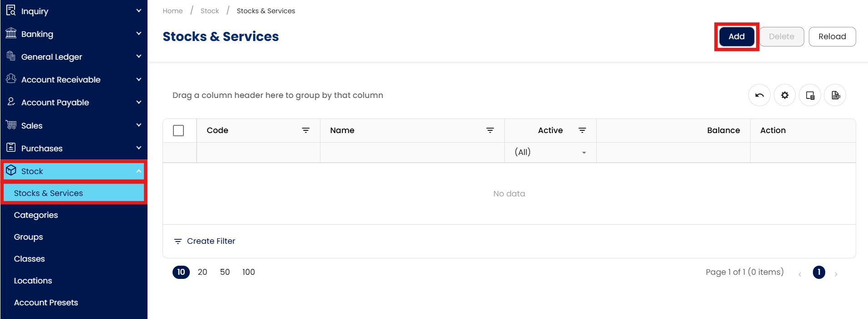This screenshot has height=319, width=868.
Task: Open Account Presets menu item
Action: 46,303
